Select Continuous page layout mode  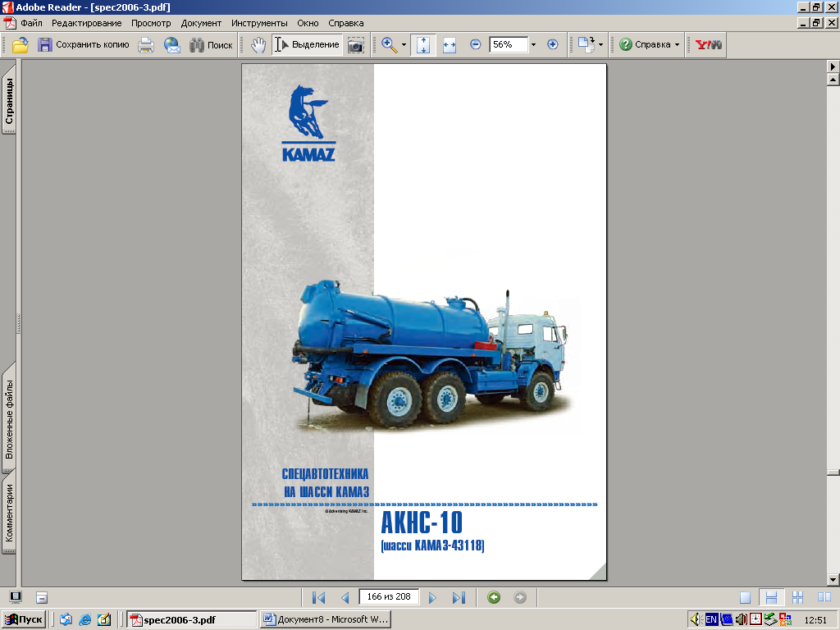coord(771,597)
